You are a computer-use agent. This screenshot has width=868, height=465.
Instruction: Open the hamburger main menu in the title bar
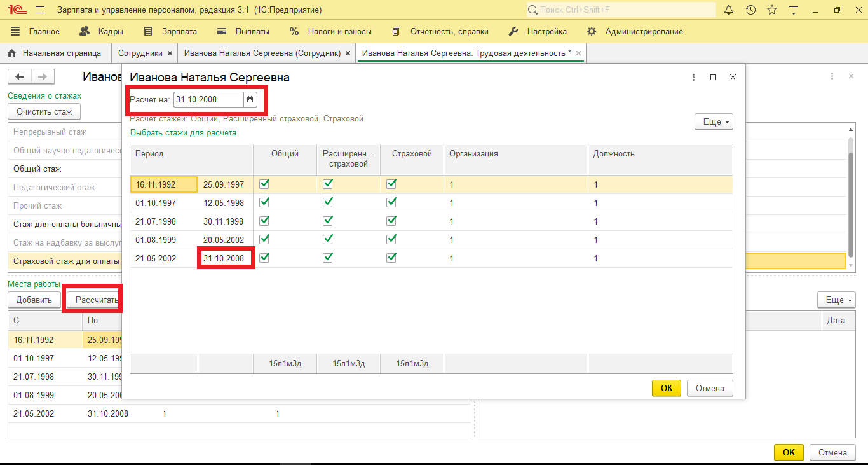pyautogui.click(x=40, y=10)
